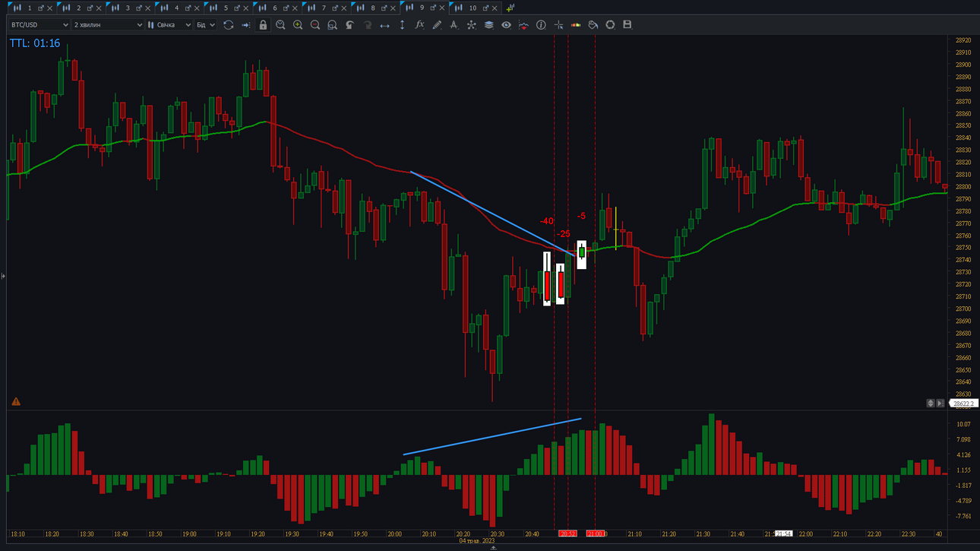Open the paint bucket color settings
Image resolution: width=980 pixels, height=551 pixels.
click(593, 25)
